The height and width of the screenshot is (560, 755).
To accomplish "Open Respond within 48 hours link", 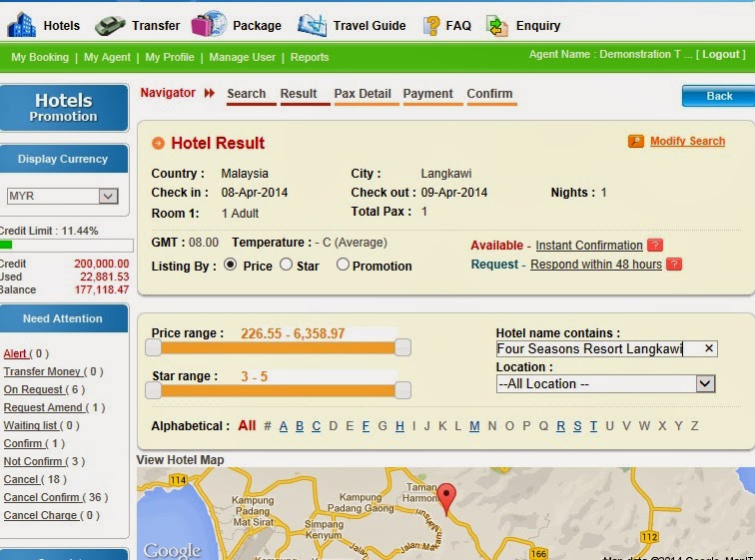I will (x=596, y=265).
